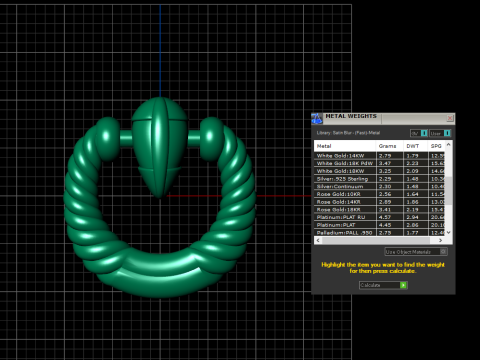Click the vertical scrollbar thumb in metal list

449,190
